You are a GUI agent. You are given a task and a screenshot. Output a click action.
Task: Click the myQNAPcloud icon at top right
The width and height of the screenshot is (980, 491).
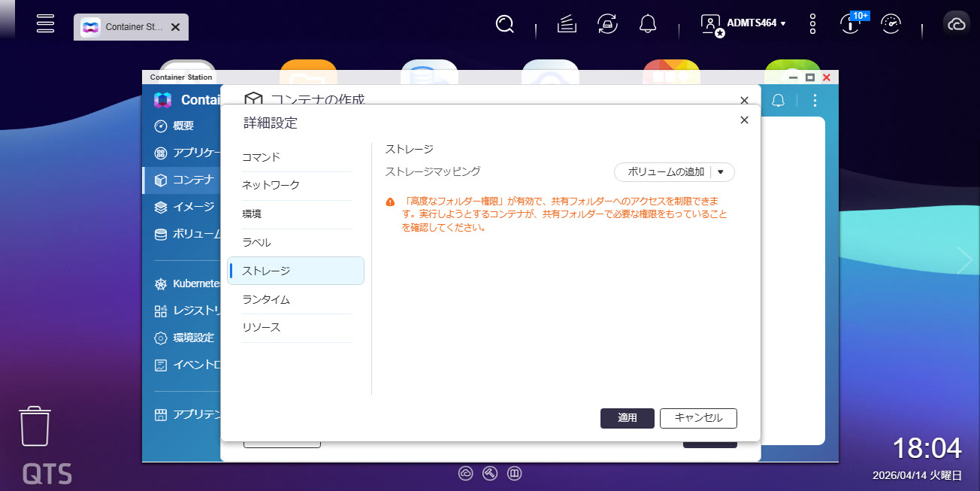(957, 24)
